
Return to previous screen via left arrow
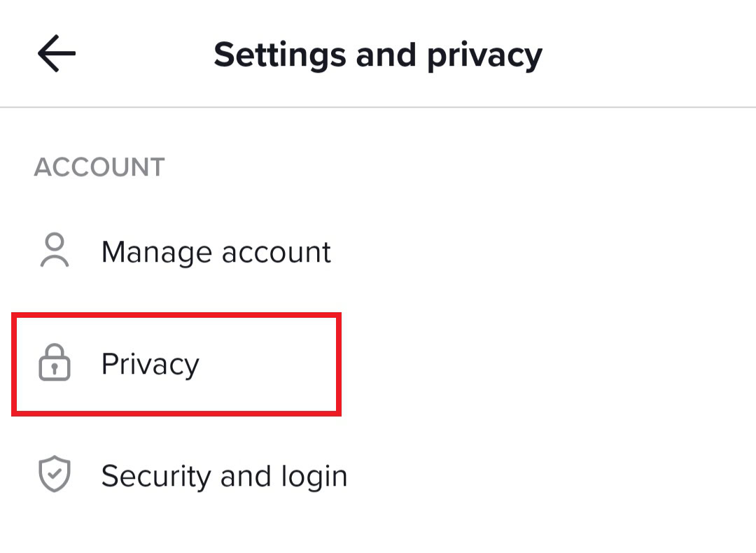[x=57, y=54]
